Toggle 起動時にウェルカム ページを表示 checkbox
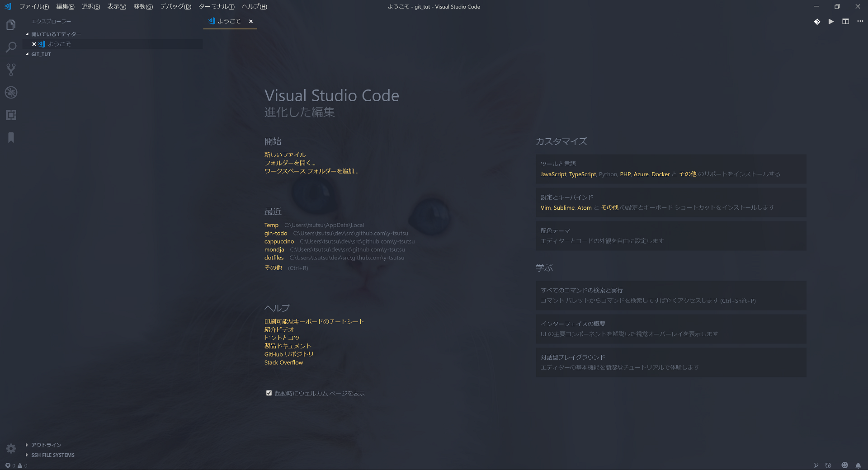The image size is (868, 470). [x=269, y=393]
